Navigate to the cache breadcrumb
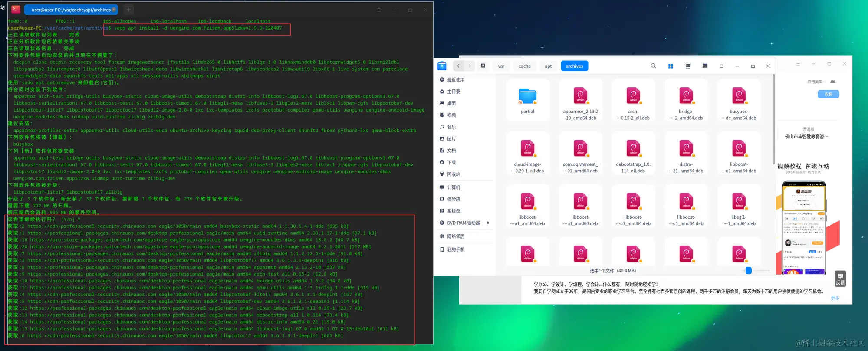 tap(525, 66)
